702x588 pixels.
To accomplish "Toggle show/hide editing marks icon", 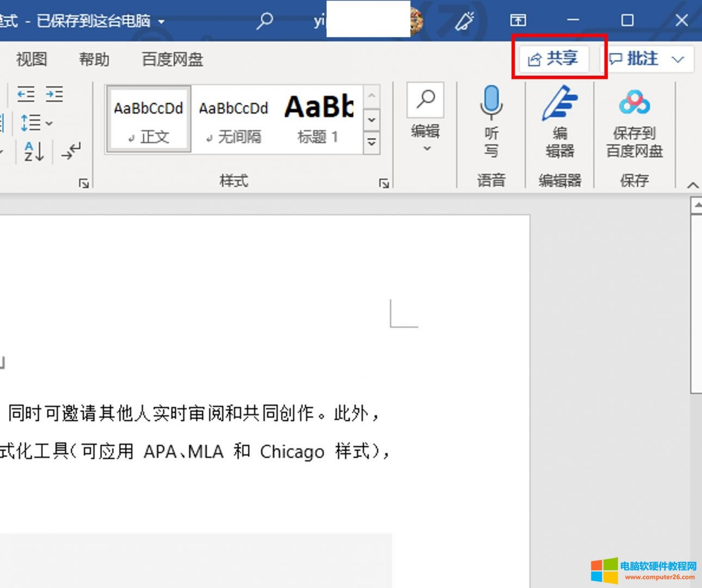I will (71, 151).
